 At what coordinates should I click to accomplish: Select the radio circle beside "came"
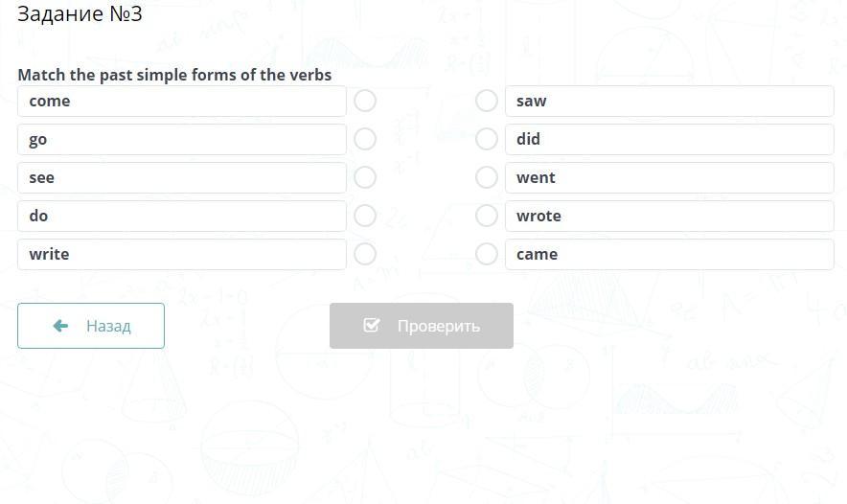click(x=487, y=254)
